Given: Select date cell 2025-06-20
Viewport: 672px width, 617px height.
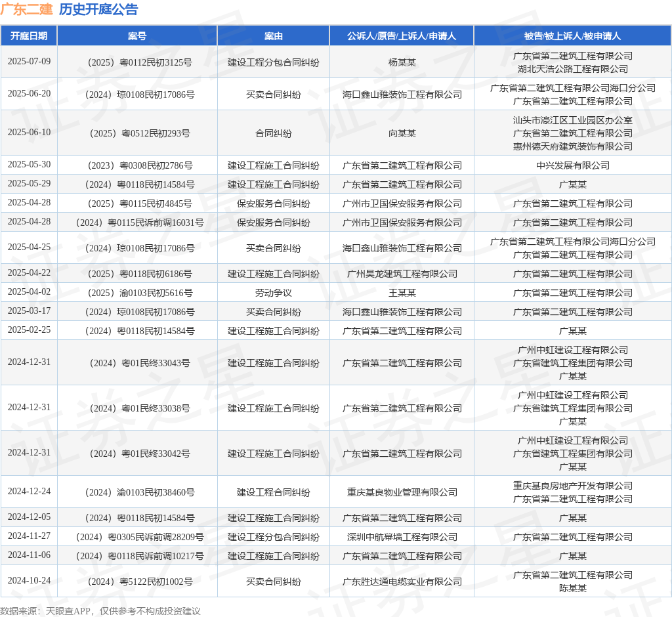Looking at the screenshot, I should (29, 93).
